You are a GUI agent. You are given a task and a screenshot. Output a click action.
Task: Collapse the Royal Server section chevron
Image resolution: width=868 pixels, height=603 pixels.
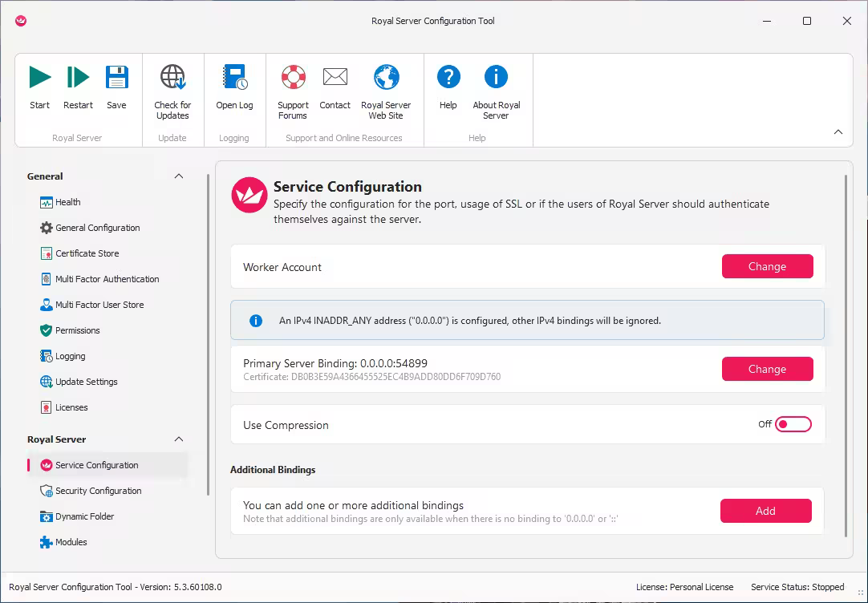tap(179, 439)
